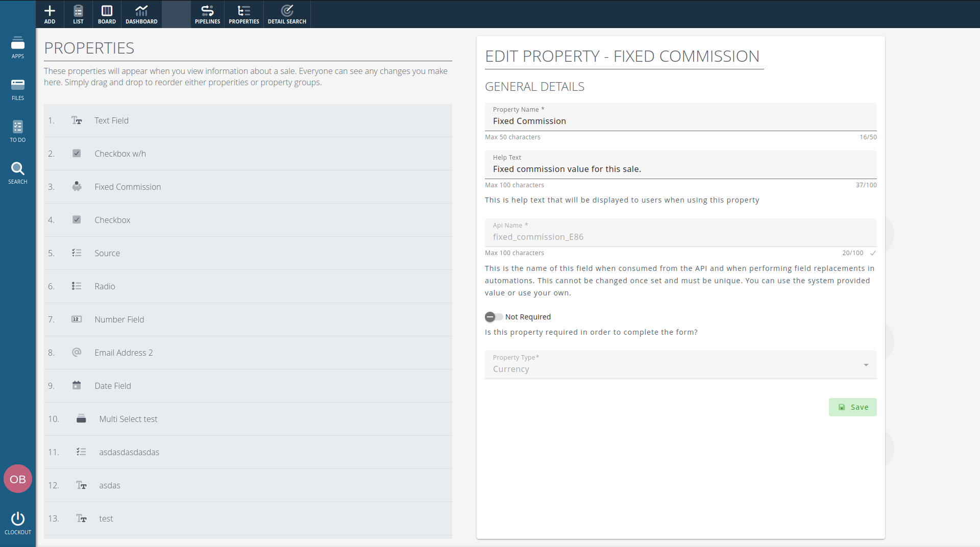Click the OB user avatar
The image size is (980, 547).
(x=18, y=479)
